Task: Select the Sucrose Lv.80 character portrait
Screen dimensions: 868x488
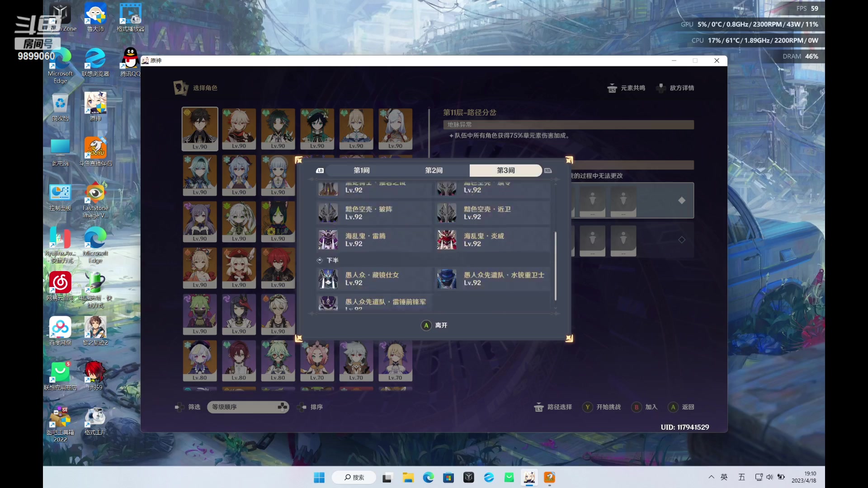Action: click(278, 361)
